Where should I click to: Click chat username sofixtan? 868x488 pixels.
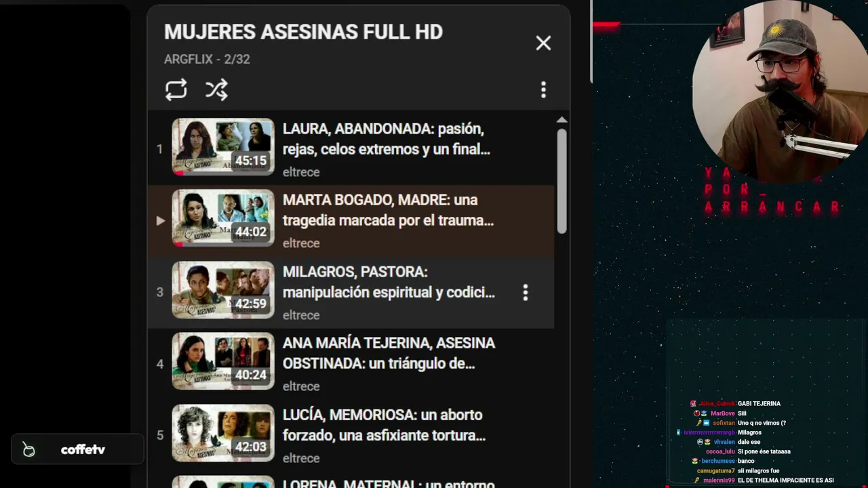pyautogui.click(x=724, y=423)
